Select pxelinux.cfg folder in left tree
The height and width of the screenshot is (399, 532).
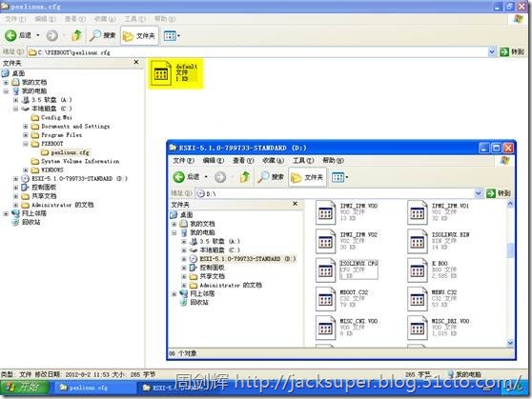click(65, 152)
